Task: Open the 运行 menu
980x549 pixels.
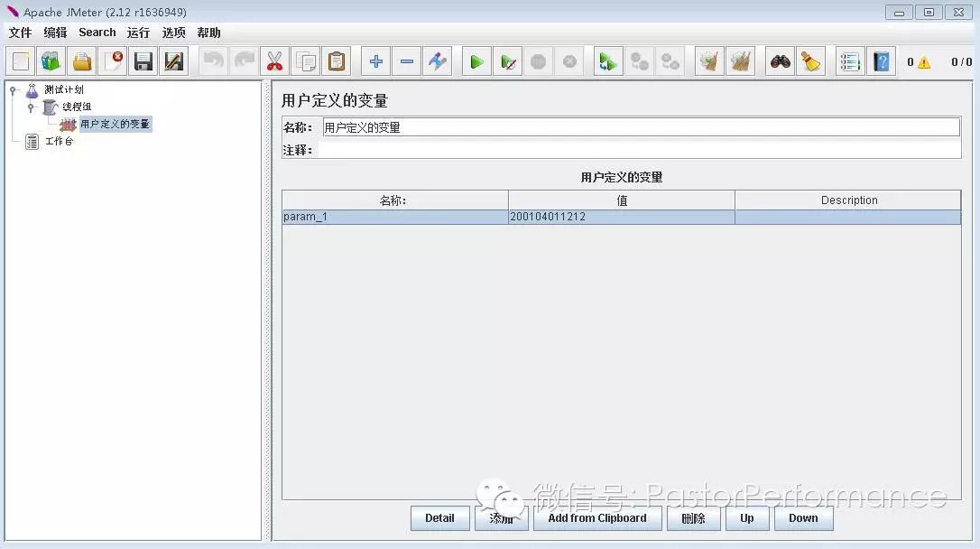Action: 138,33
